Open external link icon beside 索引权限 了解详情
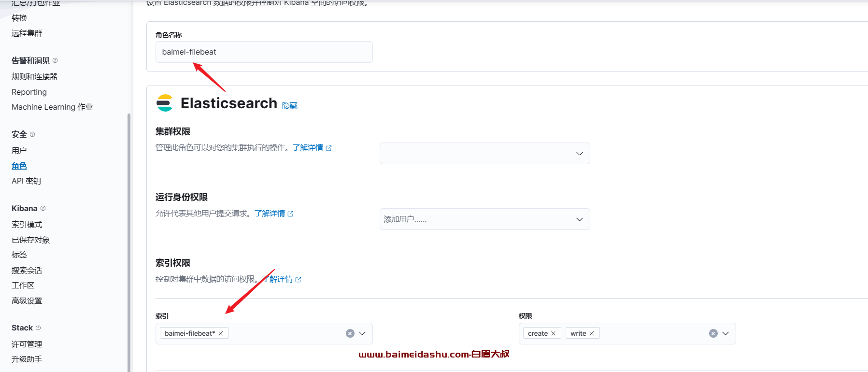This screenshot has width=868, height=372. pos(299,279)
